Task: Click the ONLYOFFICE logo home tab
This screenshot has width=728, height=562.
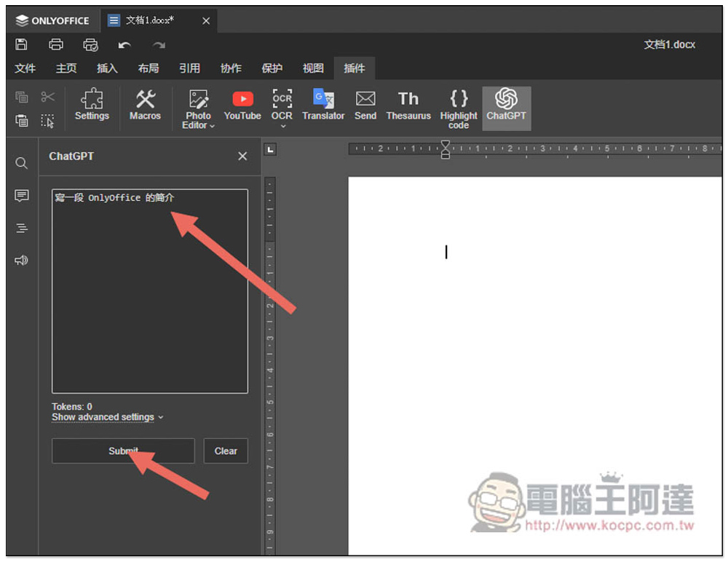Action: point(52,20)
